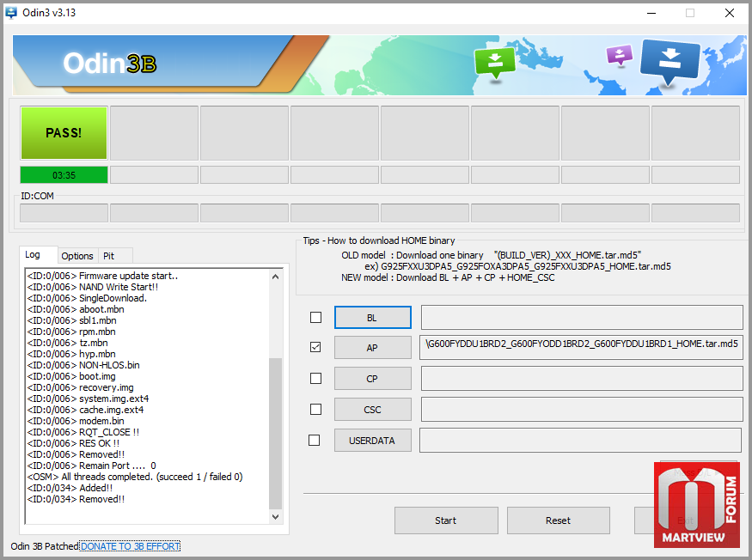Select log line 'NON-HLOS.bin'
This screenshot has height=560, width=752.
coord(83,365)
